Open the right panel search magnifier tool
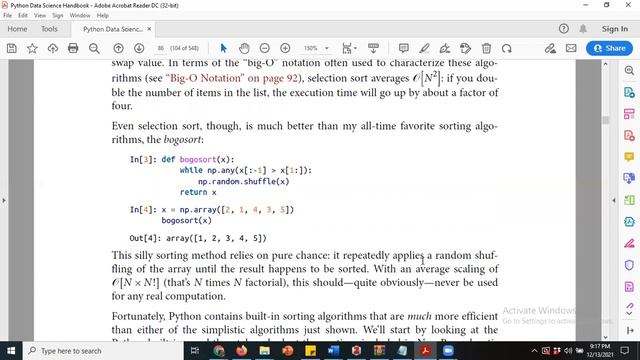Screen dimensions: 640x360 click(x=629, y=71)
